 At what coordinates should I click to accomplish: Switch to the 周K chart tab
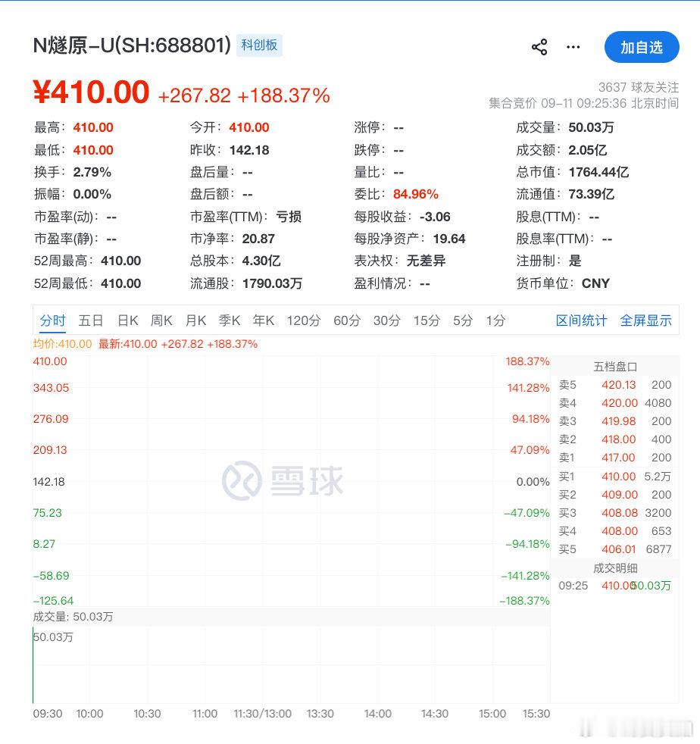pos(161,320)
